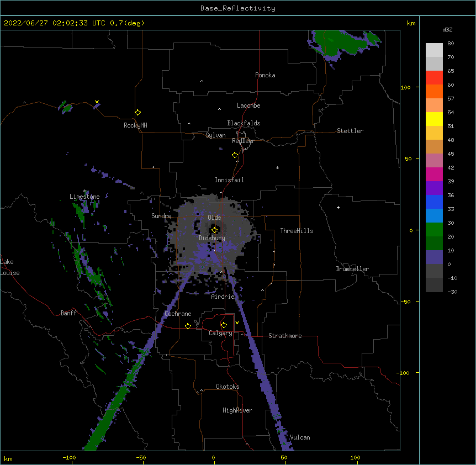Viewport: 476px width, 465px height.
Task: Select the magenta 39–42 dBZ legend swatch
Action: point(434,174)
